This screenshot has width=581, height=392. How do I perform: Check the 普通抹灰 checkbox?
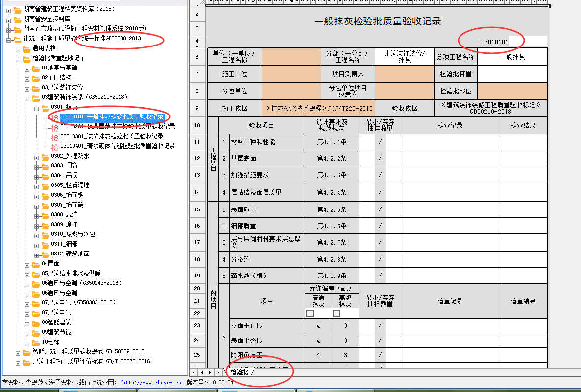tap(310, 313)
